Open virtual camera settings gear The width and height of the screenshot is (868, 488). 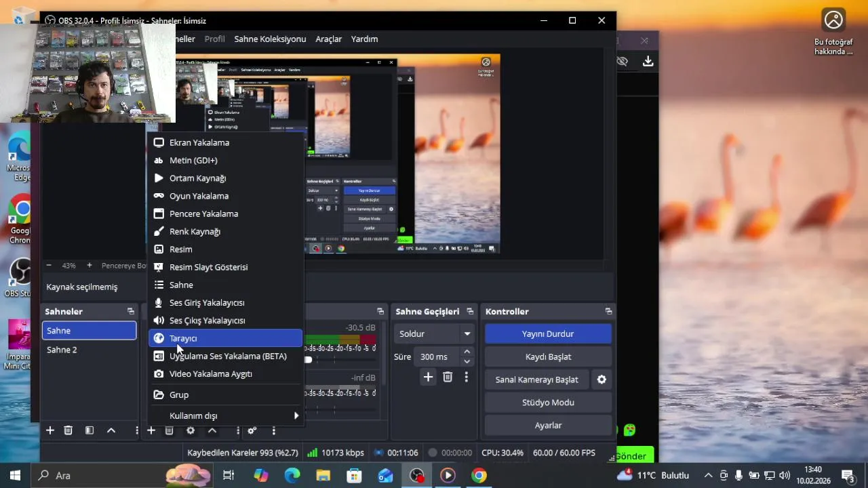(x=601, y=380)
